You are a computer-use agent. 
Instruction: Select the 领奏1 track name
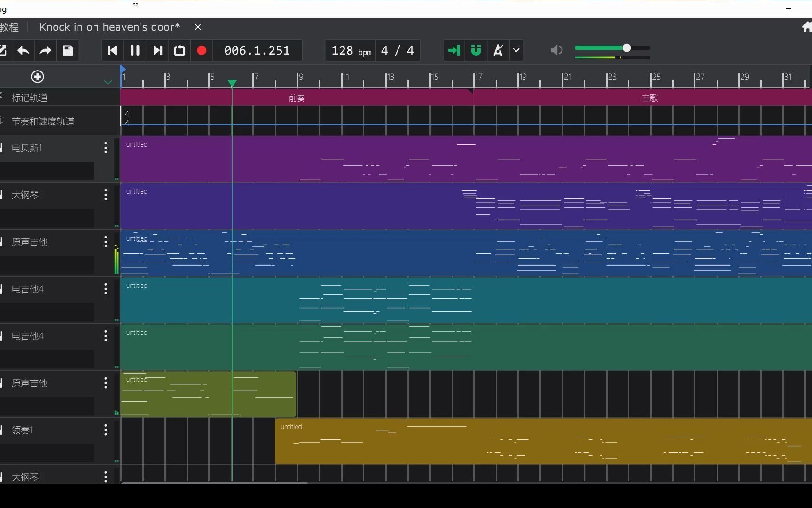tap(22, 430)
